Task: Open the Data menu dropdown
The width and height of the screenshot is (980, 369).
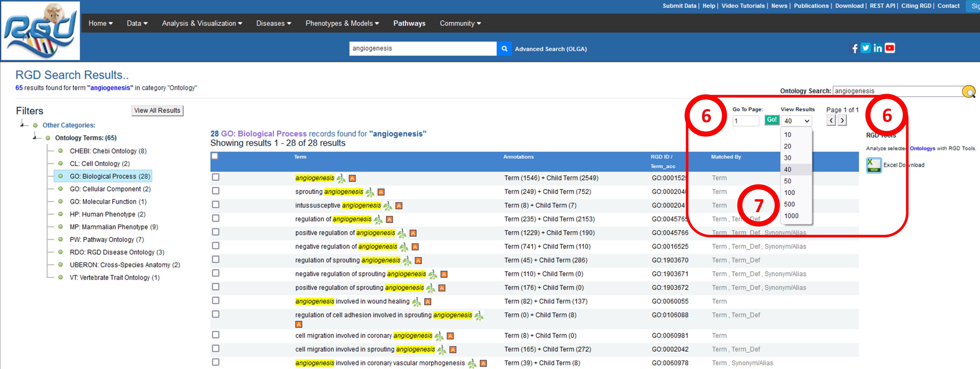Action: pyautogui.click(x=137, y=23)
